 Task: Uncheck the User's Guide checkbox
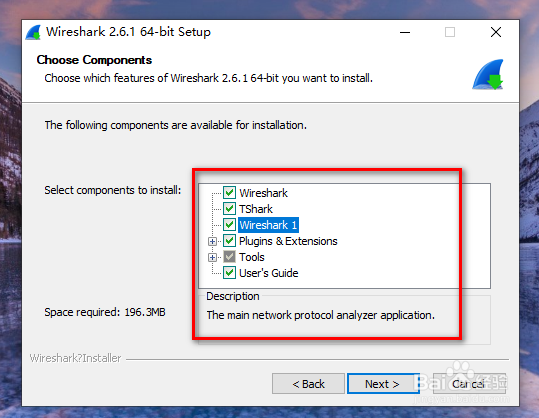229,273
